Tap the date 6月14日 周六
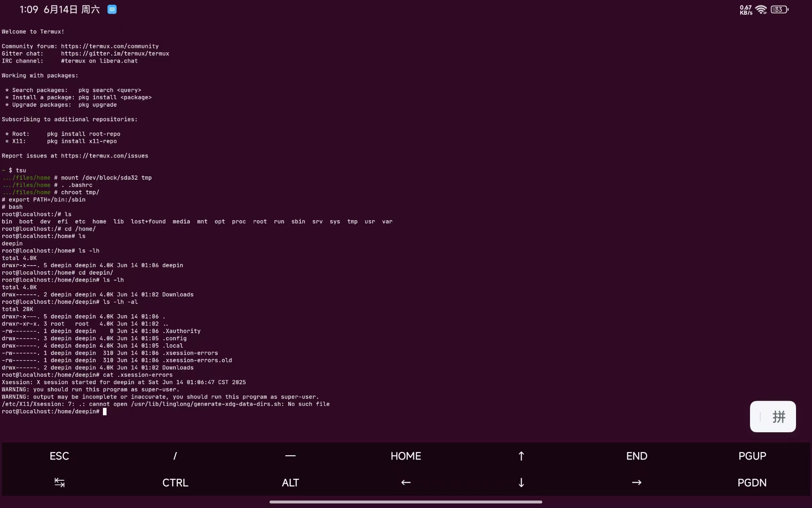The width and height of the screenshot is (812, 508). pyautogui.click(x=71, y=9)
